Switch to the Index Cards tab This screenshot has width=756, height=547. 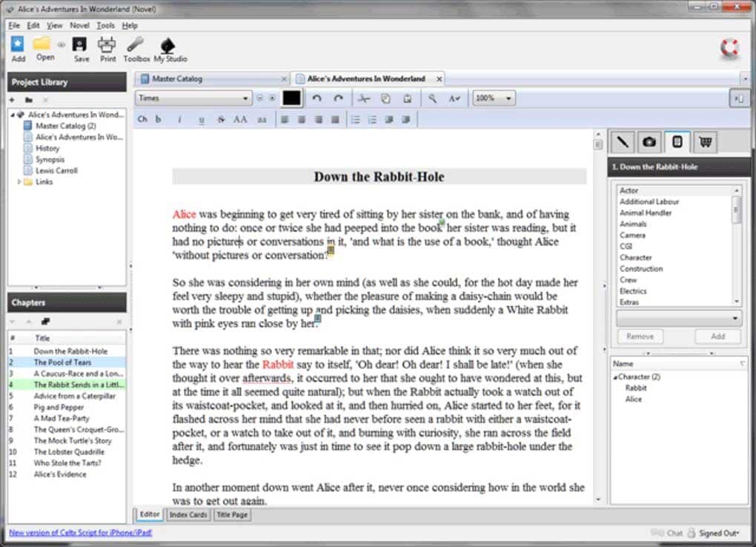(188, 514)
